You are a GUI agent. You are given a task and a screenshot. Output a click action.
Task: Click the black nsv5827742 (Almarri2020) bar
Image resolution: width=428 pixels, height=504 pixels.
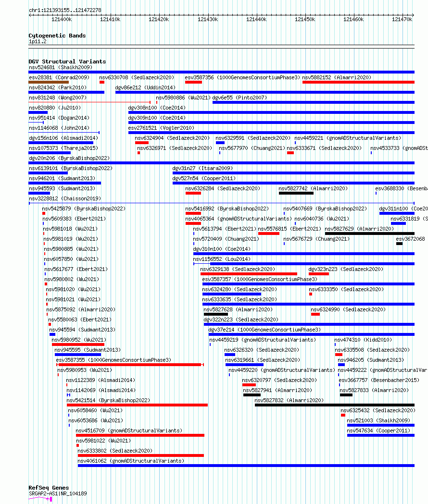(296, 193)
